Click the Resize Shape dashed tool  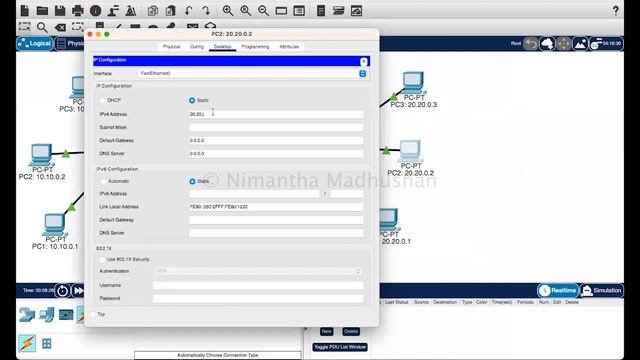[78, 27]
